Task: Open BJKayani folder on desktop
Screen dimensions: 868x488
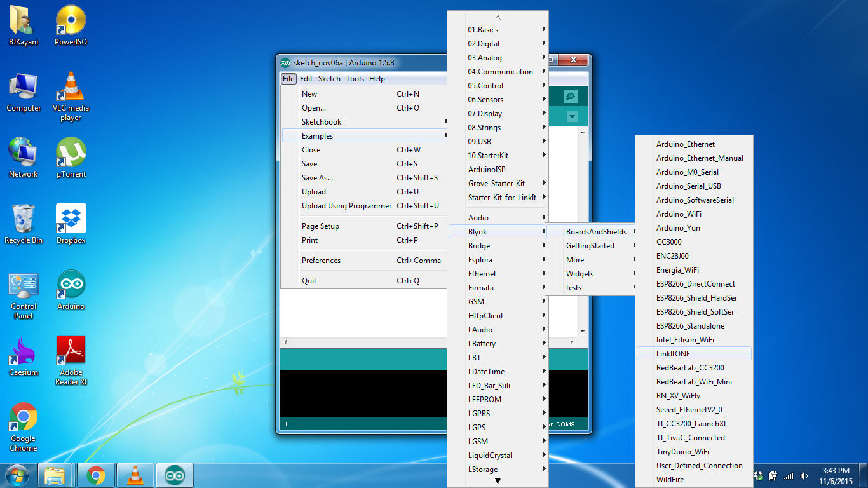Action: [24, 25]
